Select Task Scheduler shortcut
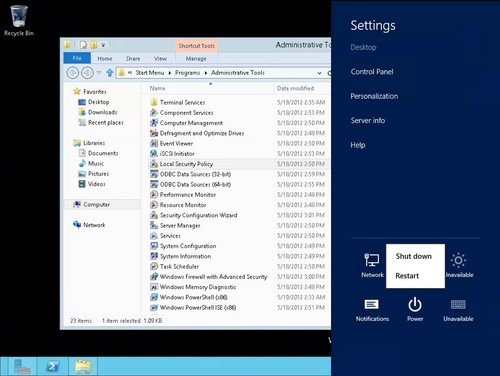The width and height of the screenshot is (500, 376). [174, 267]
